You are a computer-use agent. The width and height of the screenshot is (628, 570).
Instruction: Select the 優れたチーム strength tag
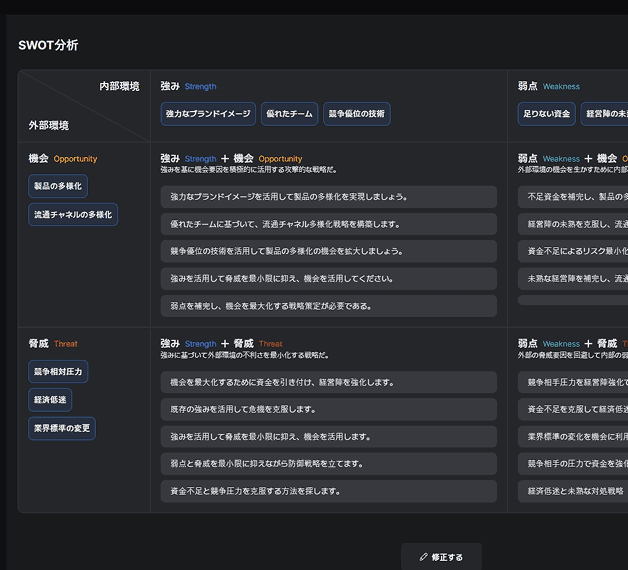(x=290, y=114)
